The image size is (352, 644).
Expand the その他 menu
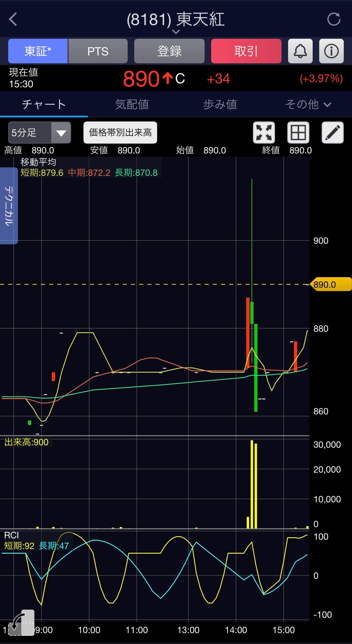[x=308, y=104]
